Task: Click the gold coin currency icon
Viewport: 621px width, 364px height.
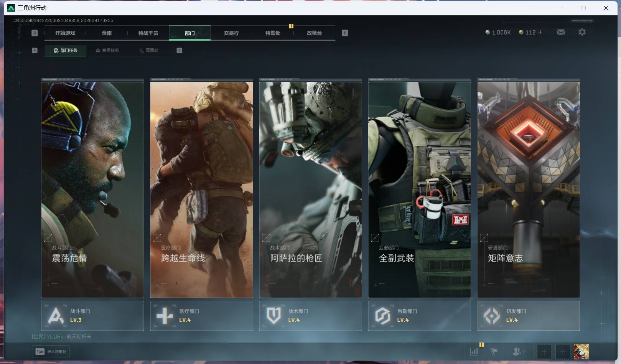Action: pyautogui.click(x=521, y=32)
